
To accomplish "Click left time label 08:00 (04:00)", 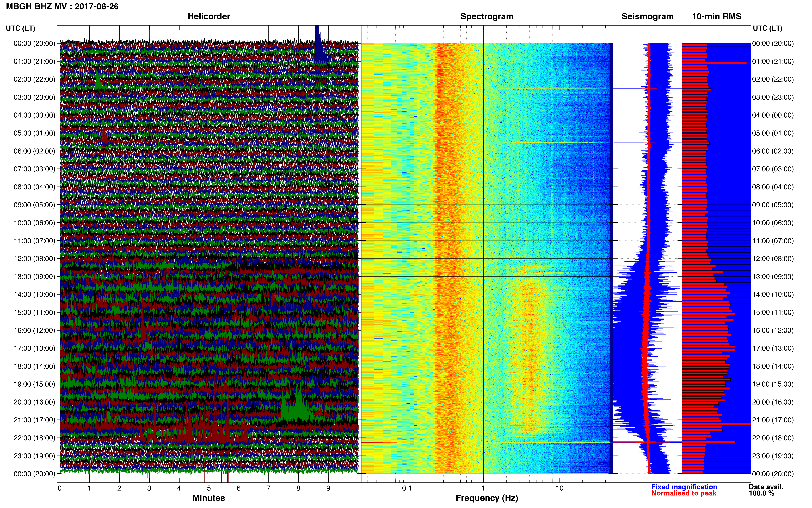I will [34, 187].
